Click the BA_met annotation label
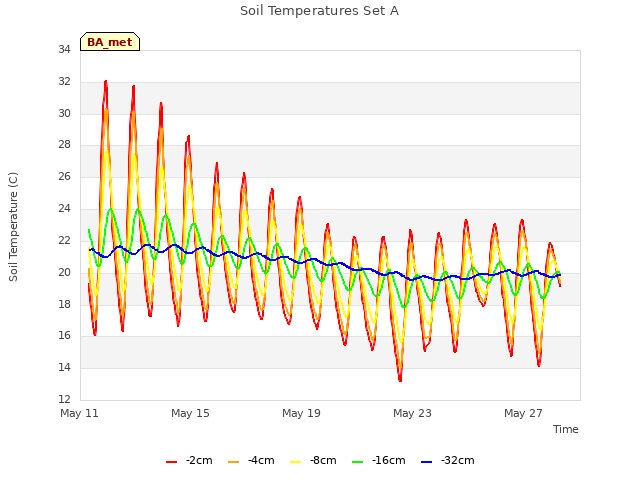640x480 pixels. coord(110,42)
